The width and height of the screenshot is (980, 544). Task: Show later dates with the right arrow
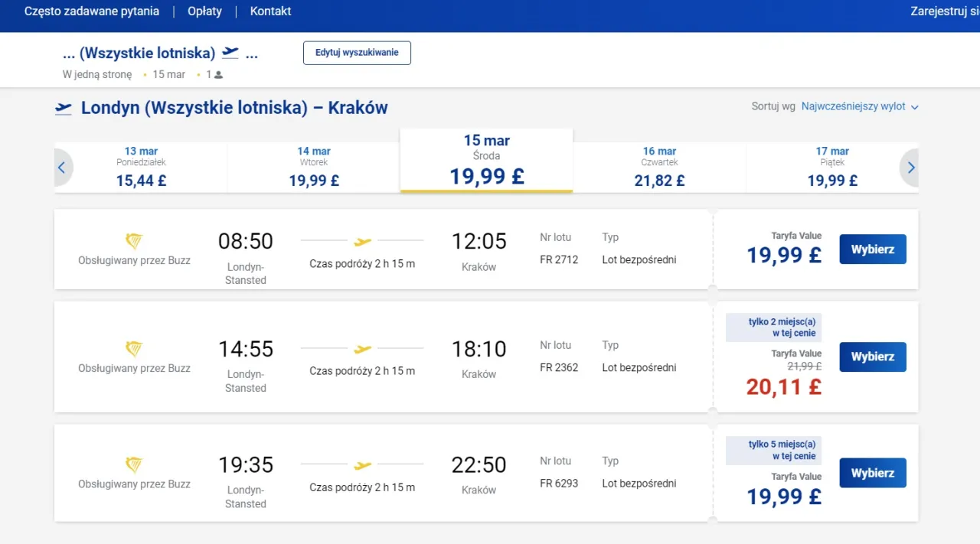pos(911,168)
